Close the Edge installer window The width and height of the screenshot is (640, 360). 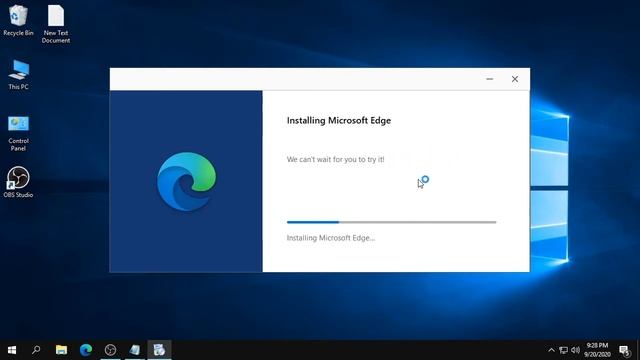pos(515,79)
